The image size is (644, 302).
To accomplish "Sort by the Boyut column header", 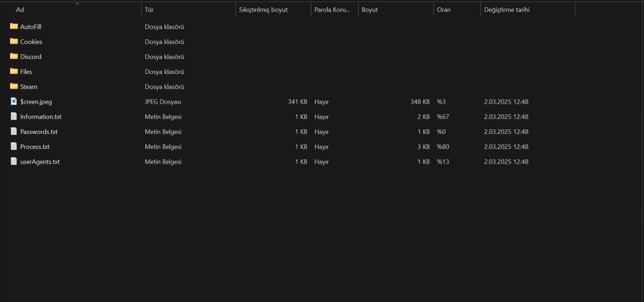I will 370,10.
